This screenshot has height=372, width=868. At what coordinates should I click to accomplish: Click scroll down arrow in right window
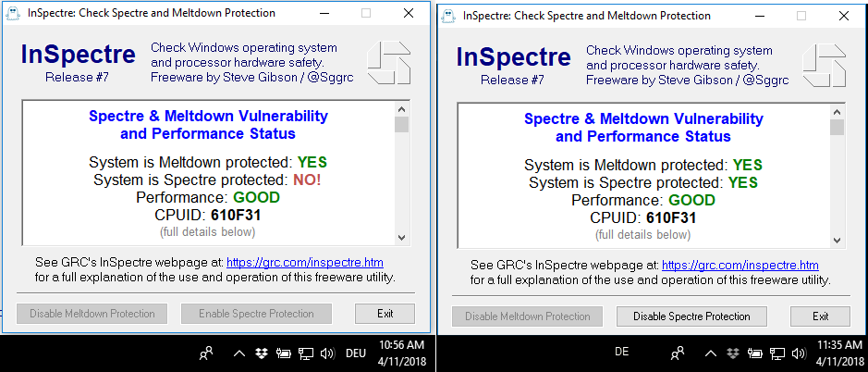coord(837,240)
